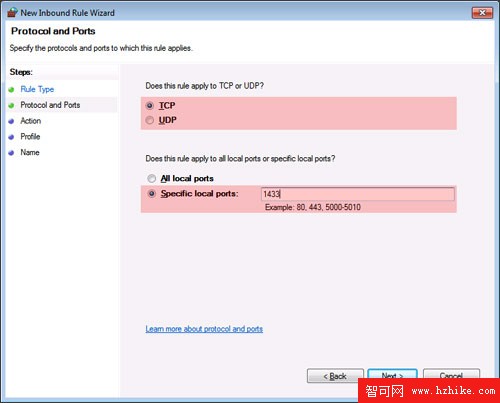
Task: Click the Profile step in Steps list
Action: point(30,136)
